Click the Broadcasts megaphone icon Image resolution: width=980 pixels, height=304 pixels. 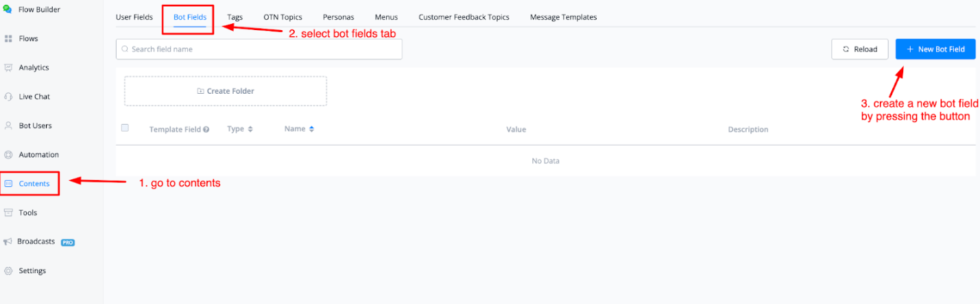[8, 242]
